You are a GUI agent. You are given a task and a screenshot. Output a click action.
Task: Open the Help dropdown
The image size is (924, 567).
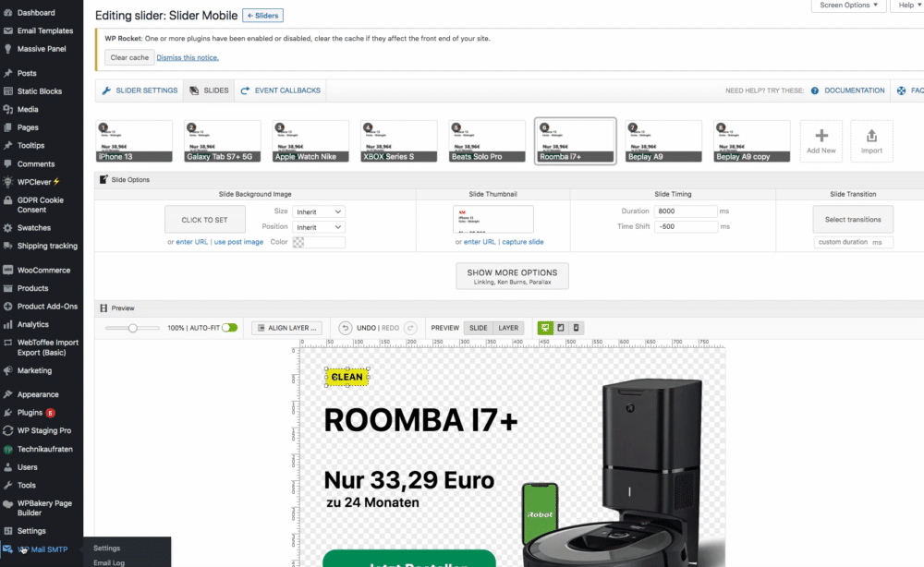tap(909, 6)
